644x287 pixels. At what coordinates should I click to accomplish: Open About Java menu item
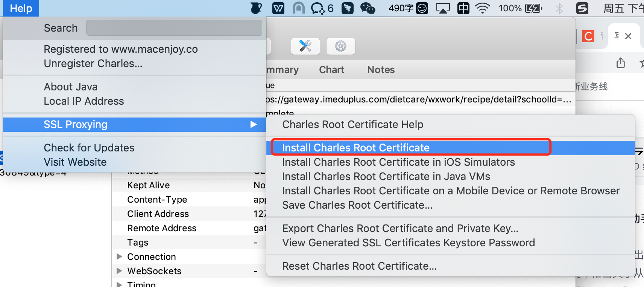[135, 87]
